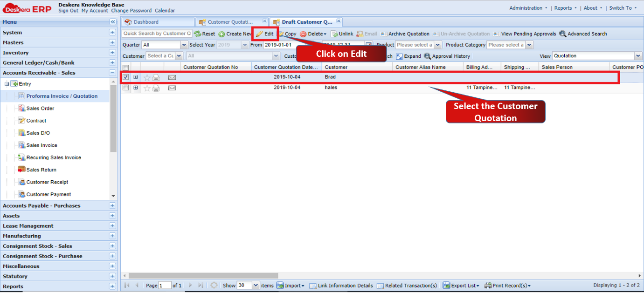This screenshot has width=644, height=293.
Task: Open Recurring Sales Invoice tree item
Action: click(54, 157)
